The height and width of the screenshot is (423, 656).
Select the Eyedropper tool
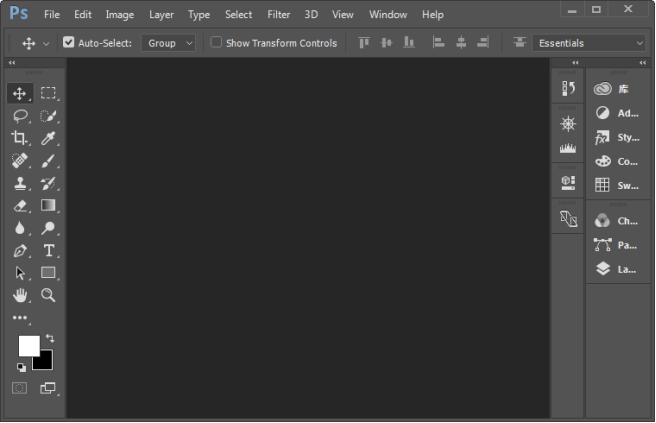point(48,138)
